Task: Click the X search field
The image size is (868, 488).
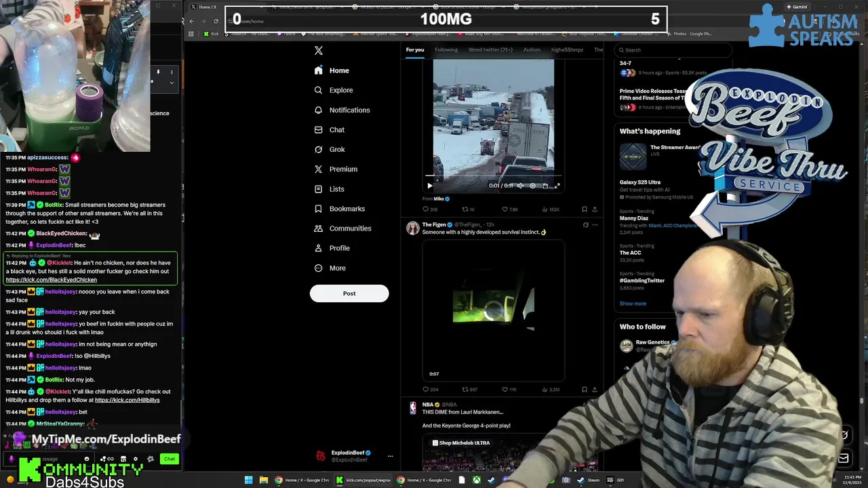Action: (x=673, y=50)
